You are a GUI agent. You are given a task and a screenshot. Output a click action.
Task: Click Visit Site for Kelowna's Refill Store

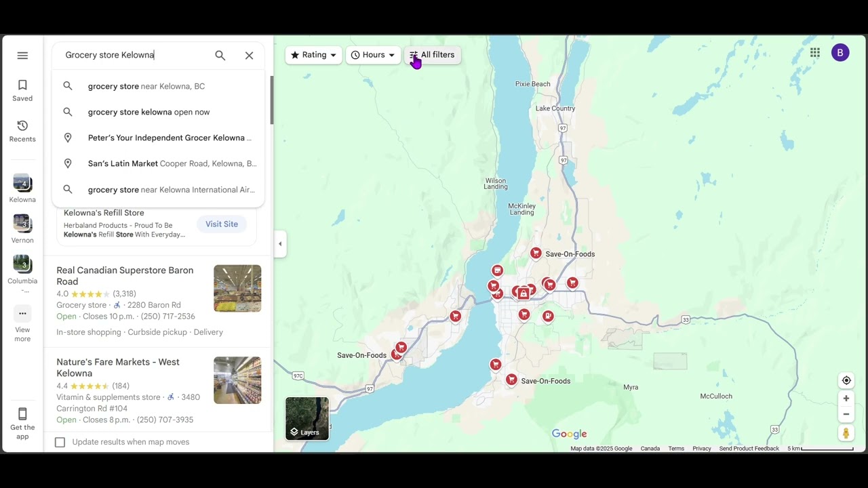pos(222,224)
